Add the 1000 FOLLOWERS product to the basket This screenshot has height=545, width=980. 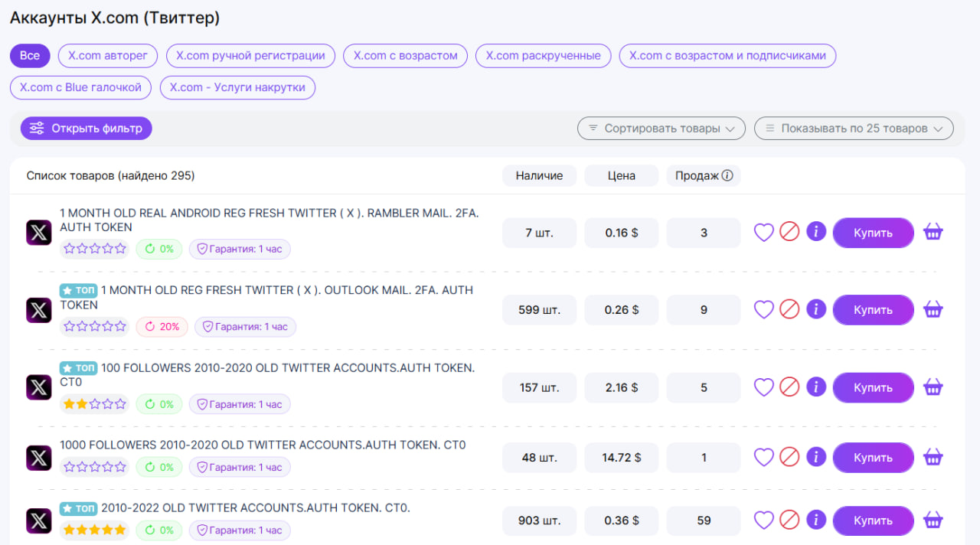click(x=933, y=457)
